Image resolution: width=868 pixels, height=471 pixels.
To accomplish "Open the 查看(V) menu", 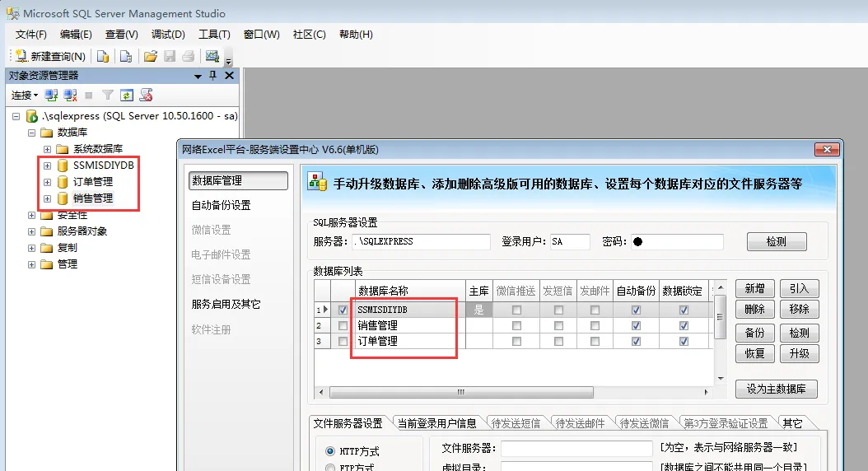I will 122,35.
